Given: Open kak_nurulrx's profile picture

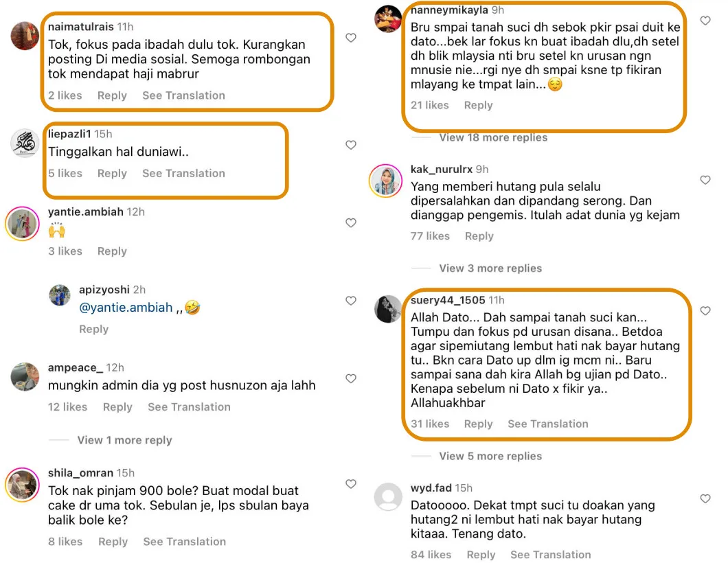Looking at the screenshot, I should click(x=386, y=181).
